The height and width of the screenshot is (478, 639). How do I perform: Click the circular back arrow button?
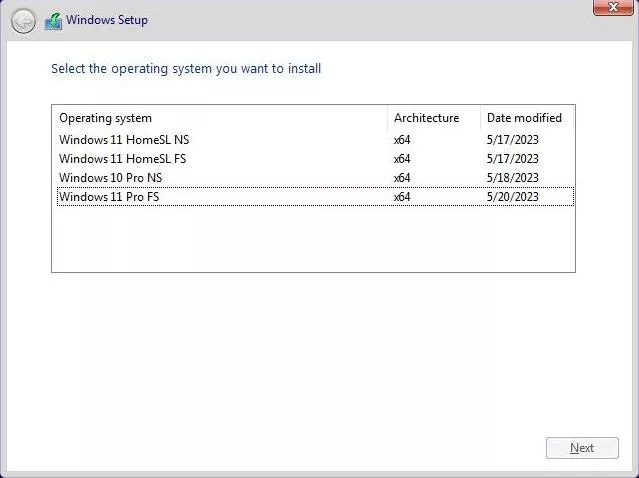pos(23,21)
